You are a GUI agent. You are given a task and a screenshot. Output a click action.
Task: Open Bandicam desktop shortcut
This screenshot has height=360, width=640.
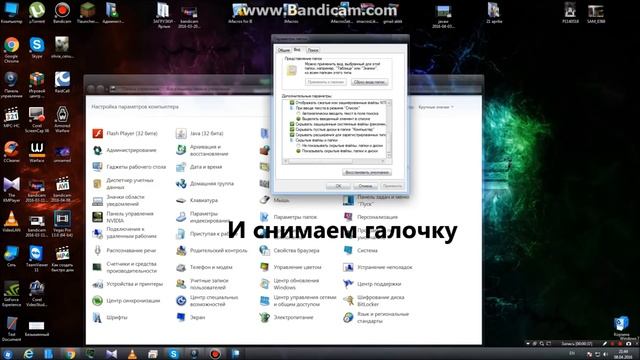click(x=62, y=13)
